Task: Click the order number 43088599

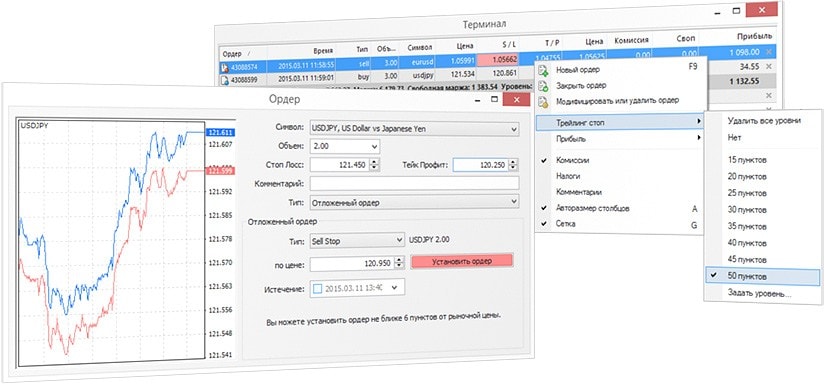Action: tap(244, 80)
